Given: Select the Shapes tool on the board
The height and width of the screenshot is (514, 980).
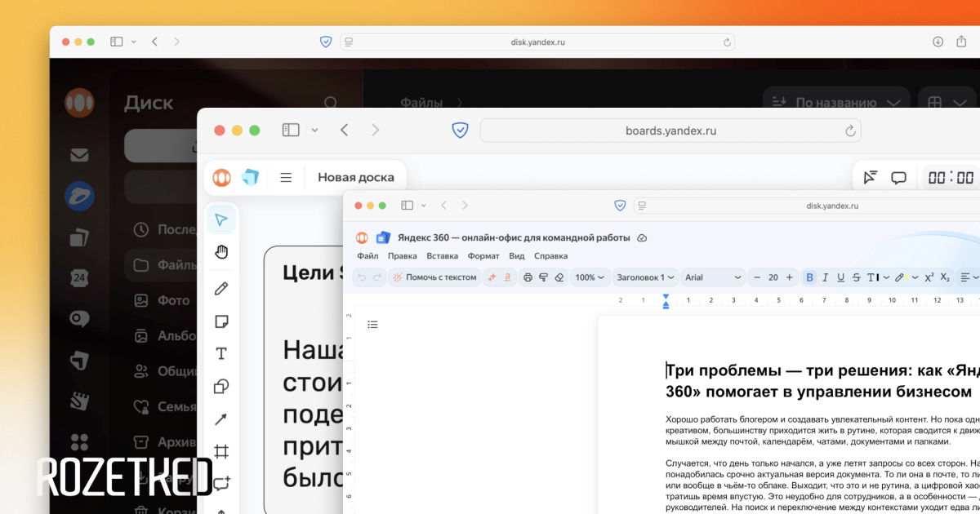Looking at the screenshot, I should [x=221, y=387].
